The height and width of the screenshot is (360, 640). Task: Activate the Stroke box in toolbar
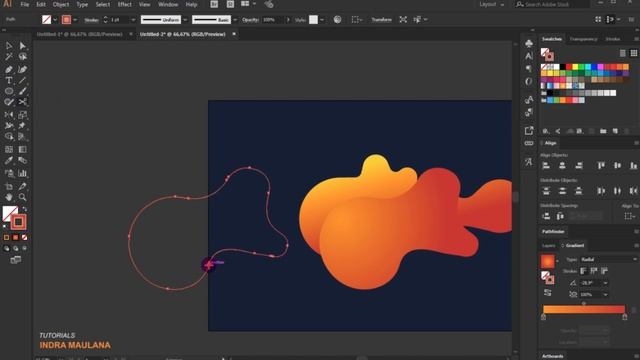(x=18, y=222)
